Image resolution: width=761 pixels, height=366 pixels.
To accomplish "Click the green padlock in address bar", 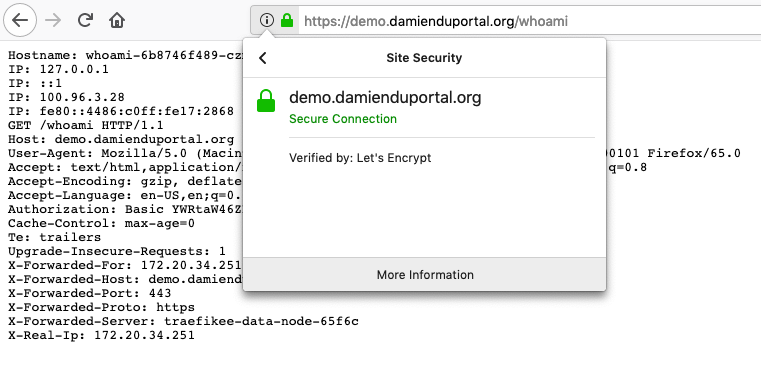I will (287, 20).
